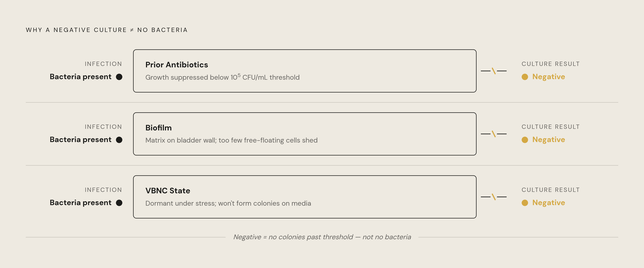Select the VBNC State heading
The width and height of the screenshot is (644, 268).
[168, 191]
